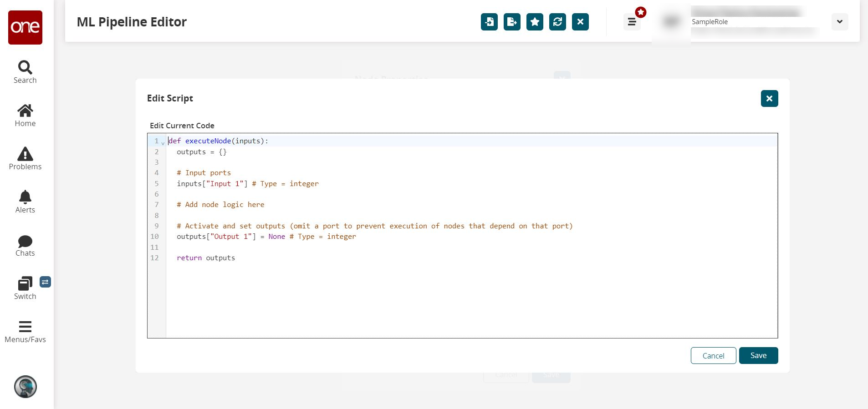Click the assistant avatar at sidebar bottom
Screen dimensions: 868x409
(26, 387)
